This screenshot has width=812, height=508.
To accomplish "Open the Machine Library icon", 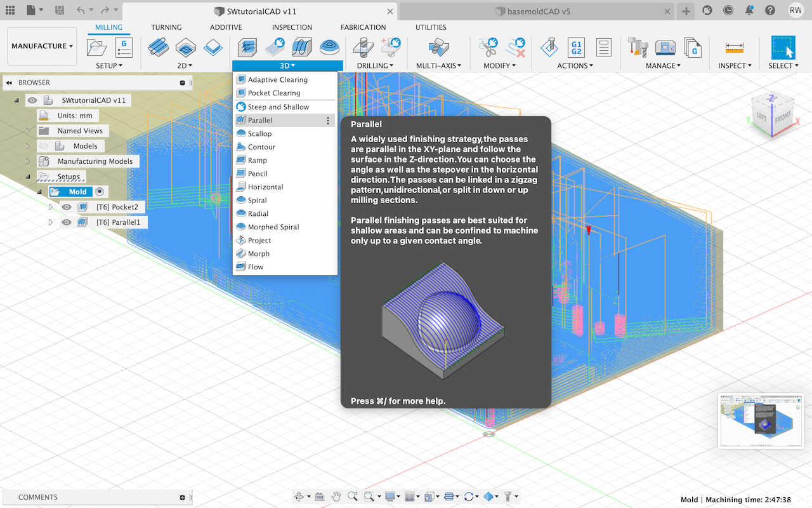I will [665, 48].
